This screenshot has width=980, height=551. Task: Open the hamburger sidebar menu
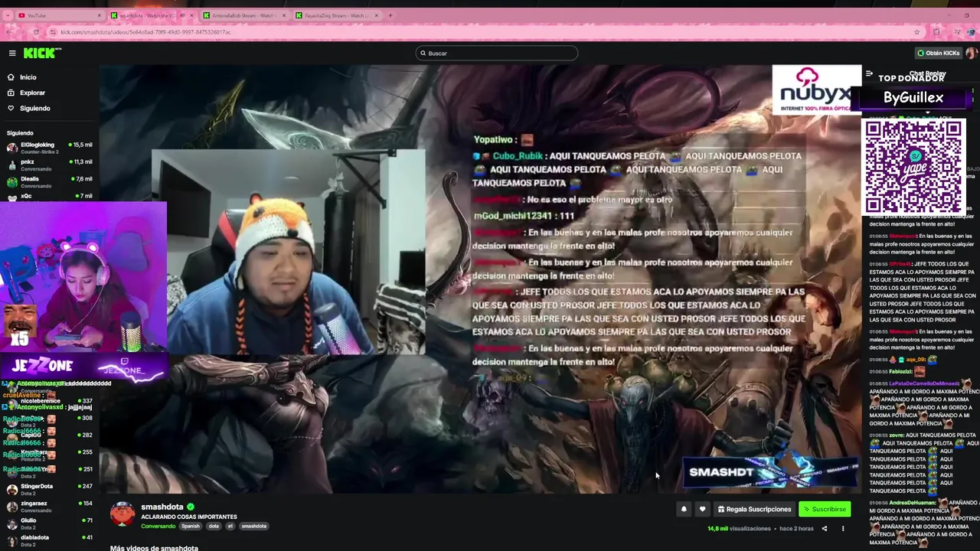12,53
